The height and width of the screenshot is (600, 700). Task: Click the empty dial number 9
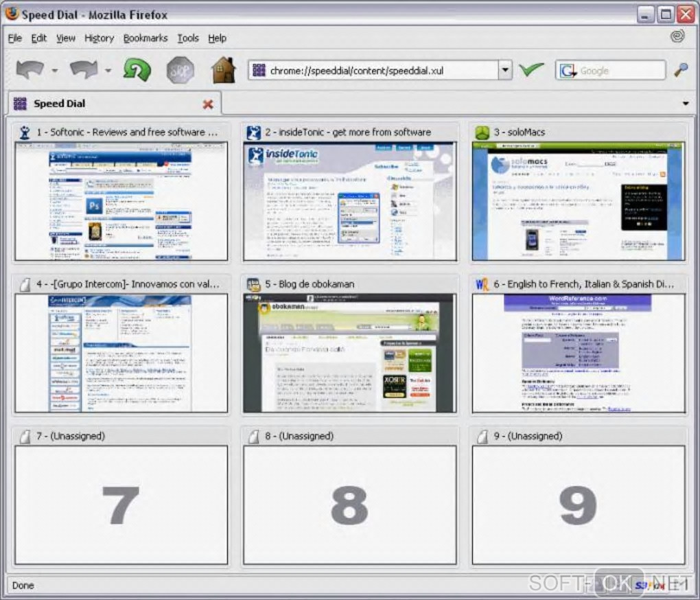pos(579,505)
